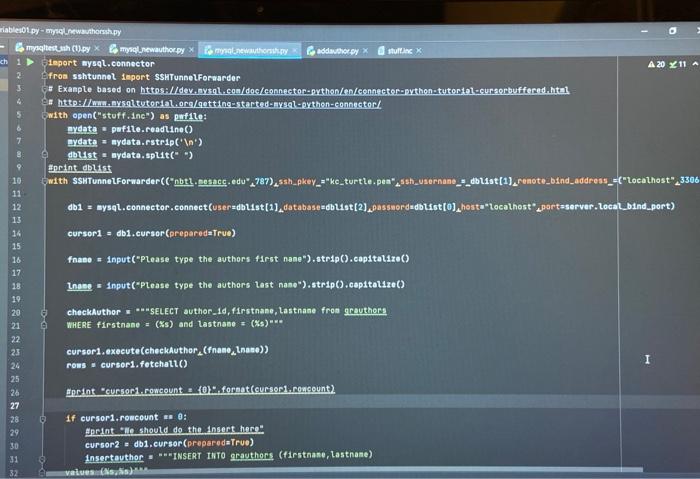Screen dimensions: 700x479
Task: Click 'cursor1.fetchall()' on line 24
Action: tap(144, 364)
